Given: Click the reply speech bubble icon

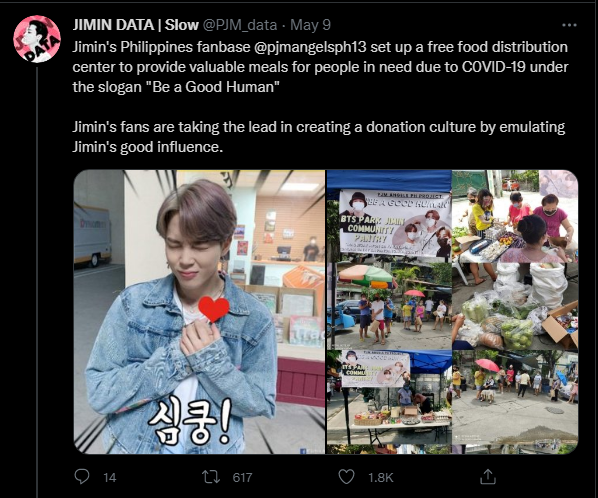Looking at the screenshot, I should click(x=82, y=477).
